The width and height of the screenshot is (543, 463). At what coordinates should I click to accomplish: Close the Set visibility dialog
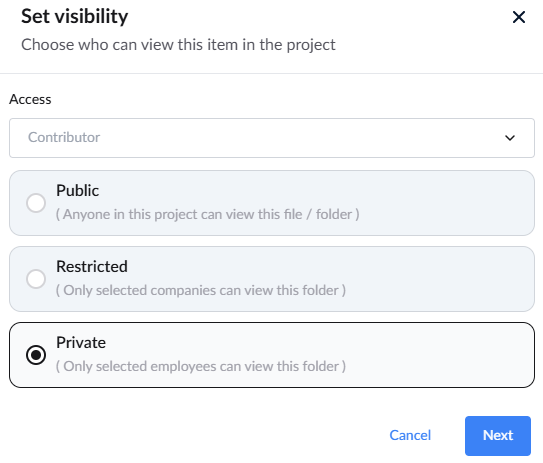pyautogui.click(x=518, y=17)
